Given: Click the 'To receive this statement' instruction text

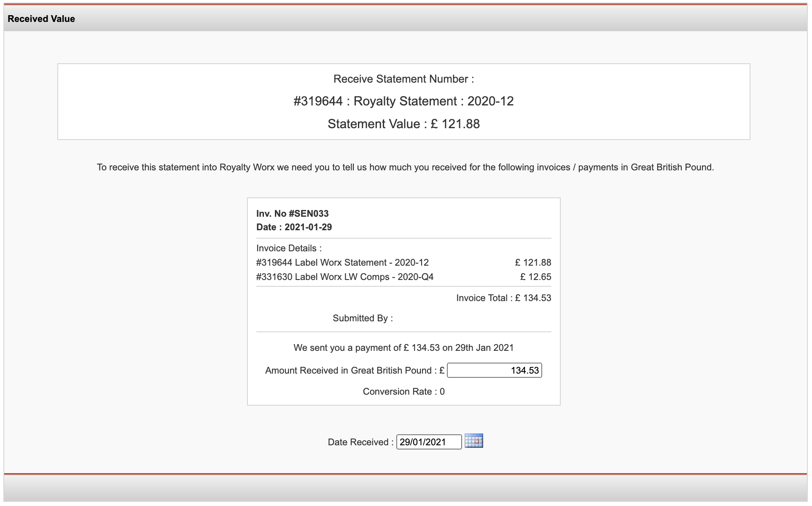Looking at the screenshot, I should tap(405, 167).
